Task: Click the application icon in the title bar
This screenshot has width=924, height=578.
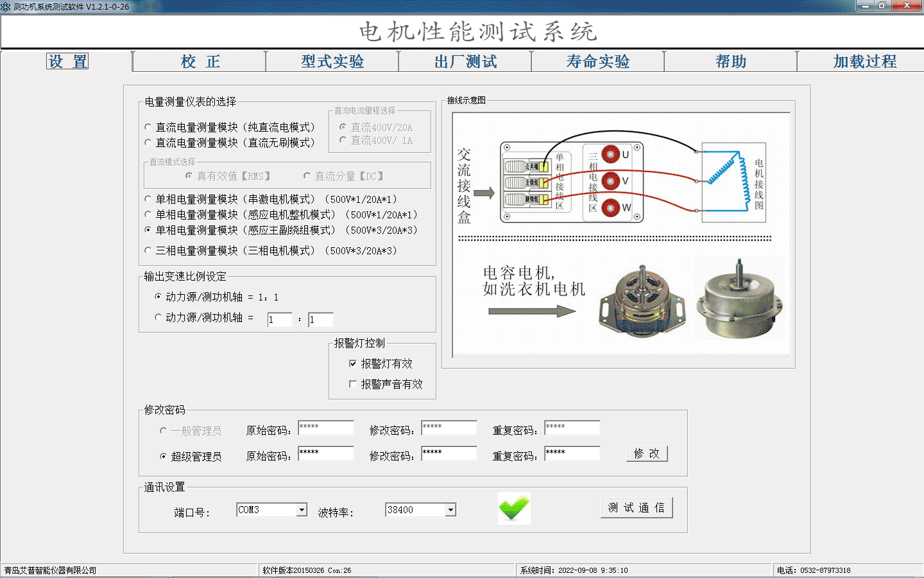Action: [6, 6]
